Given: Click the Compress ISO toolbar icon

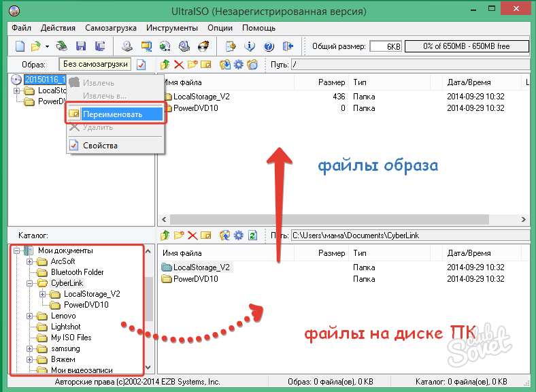Looking at the screenshot, I should [x=146, y=46].
